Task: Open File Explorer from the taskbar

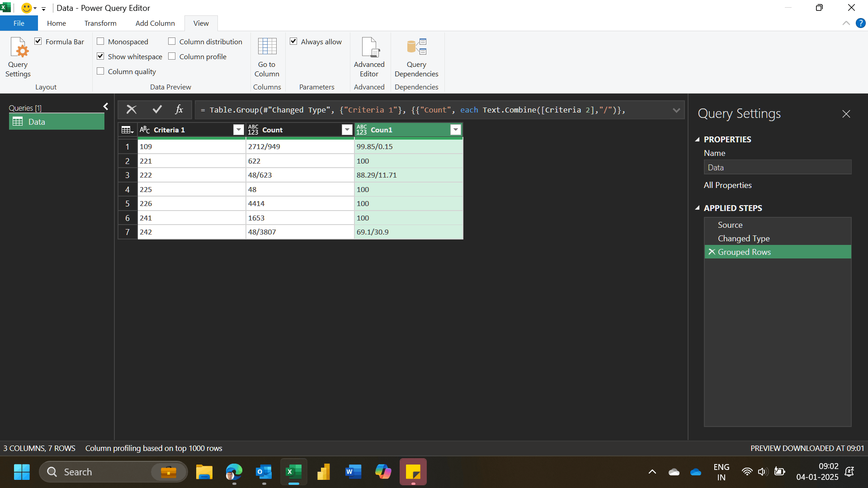Action: coord(204,472)
